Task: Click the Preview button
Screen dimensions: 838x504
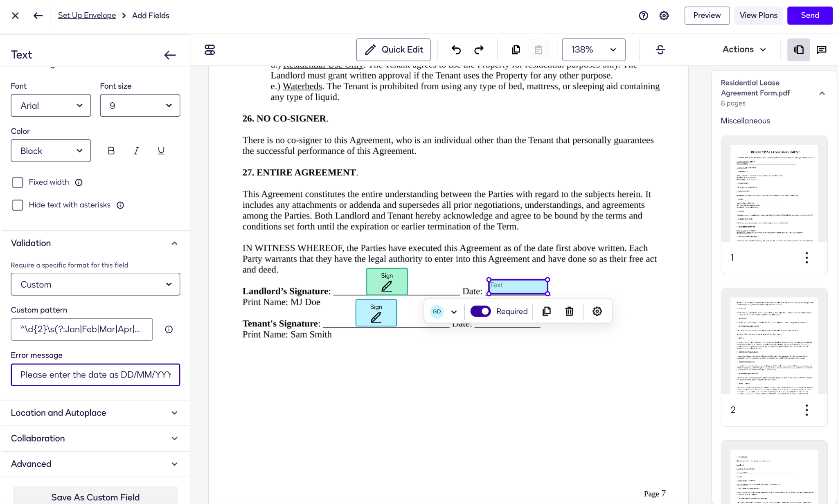Action: 707,16
